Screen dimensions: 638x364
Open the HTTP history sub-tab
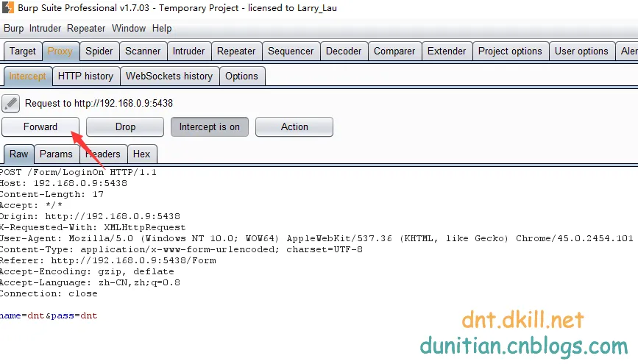(85, 76)
